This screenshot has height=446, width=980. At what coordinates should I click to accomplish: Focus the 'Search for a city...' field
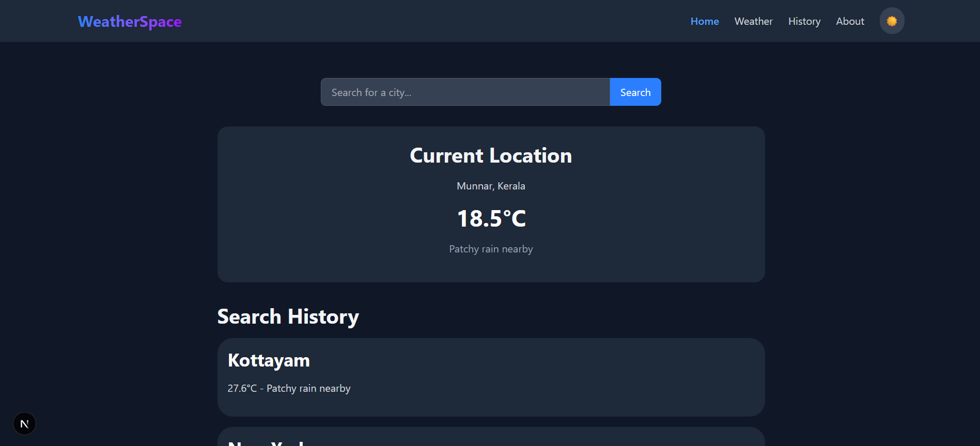pyautogui.click(x=465, y=92)
